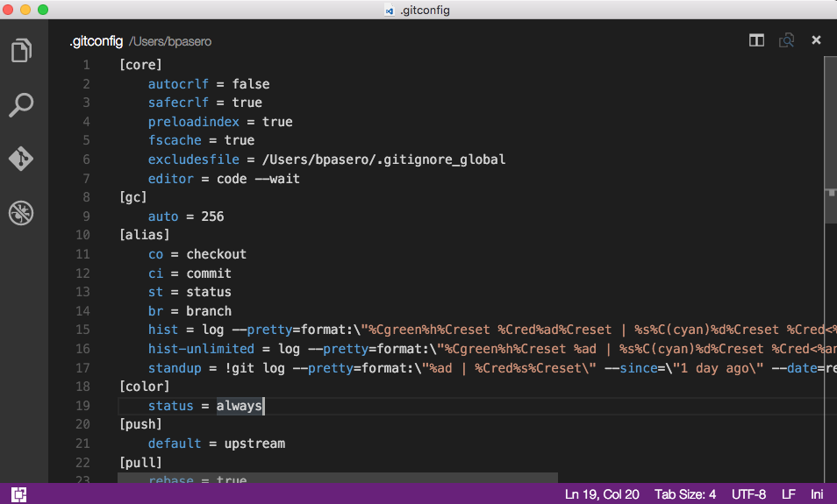Viewport: 837px width, 504px height.
Task: Open the Explorer view in activity bar
Action: pyautogui.click(x=22, y=51)
